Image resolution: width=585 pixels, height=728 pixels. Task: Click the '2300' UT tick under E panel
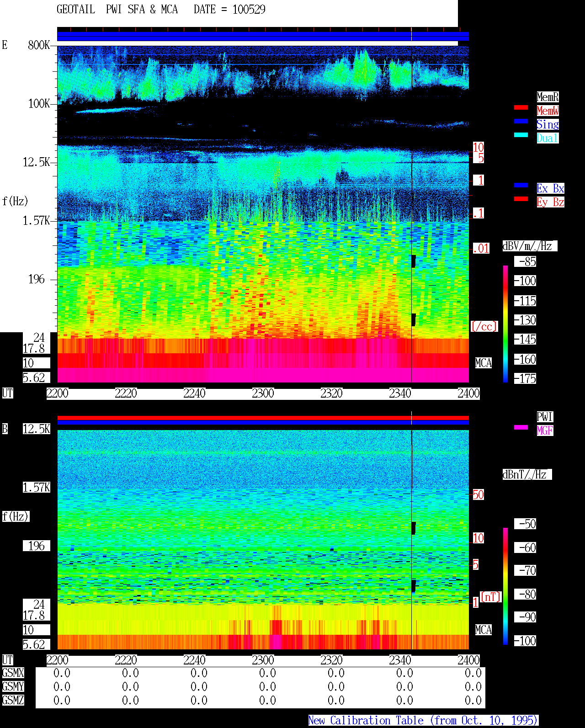click(263, 393)
